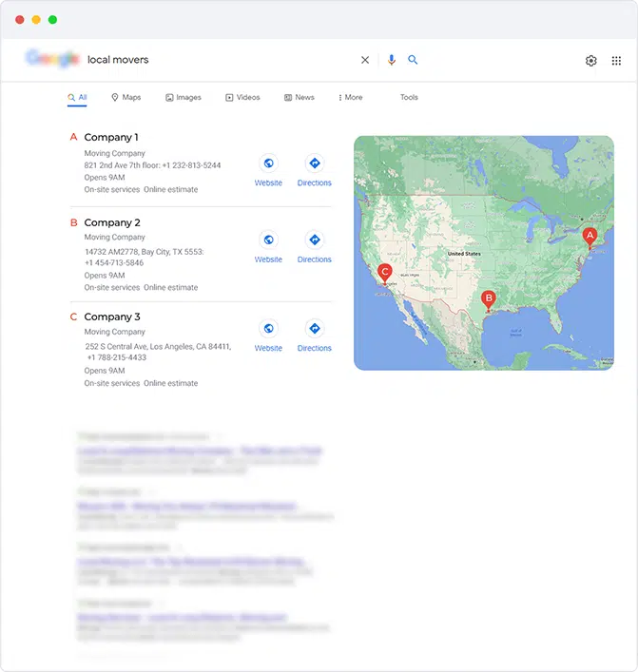The image size is (638, 672).
Task: Switch to the Maps tab
Action: click(126, 98)
